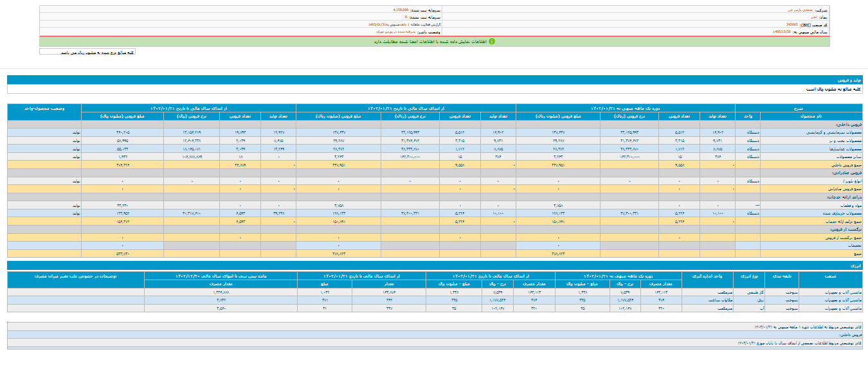The image size is (868, 374).
Task: Click the 'واحد' column header in sales table
Action: click(x=746, y=116)
